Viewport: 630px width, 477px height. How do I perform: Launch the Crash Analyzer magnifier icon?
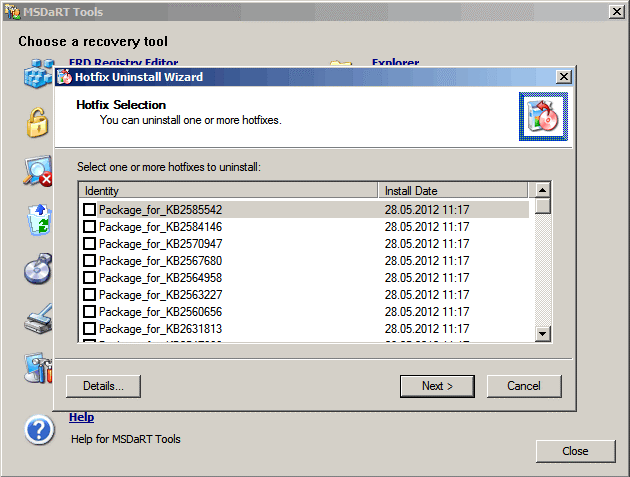(x=37, y=171)
